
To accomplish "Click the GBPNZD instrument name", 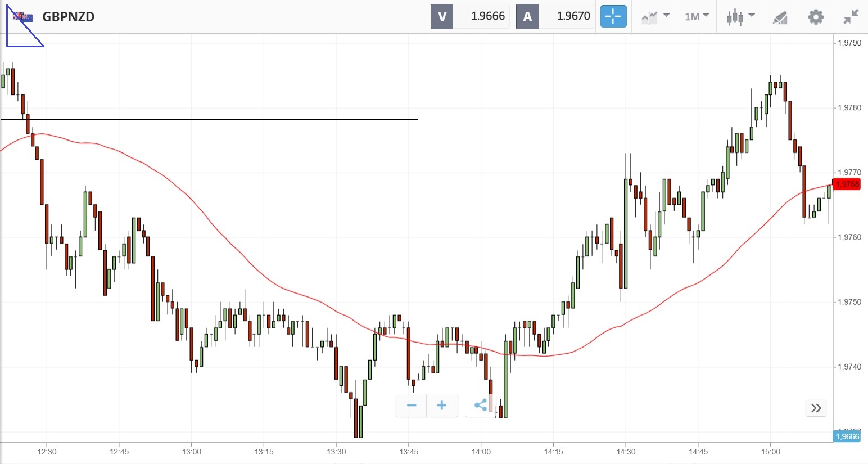I will 69,17.
